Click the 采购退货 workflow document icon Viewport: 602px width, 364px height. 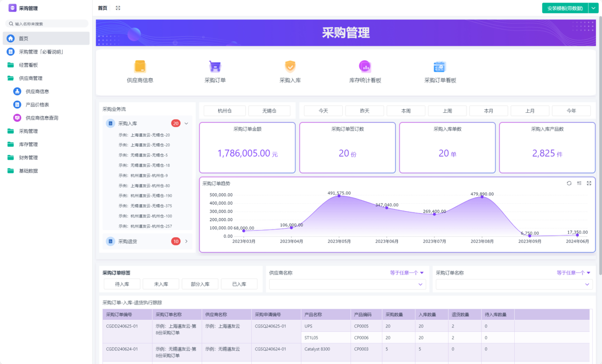(x=110, y=241)
